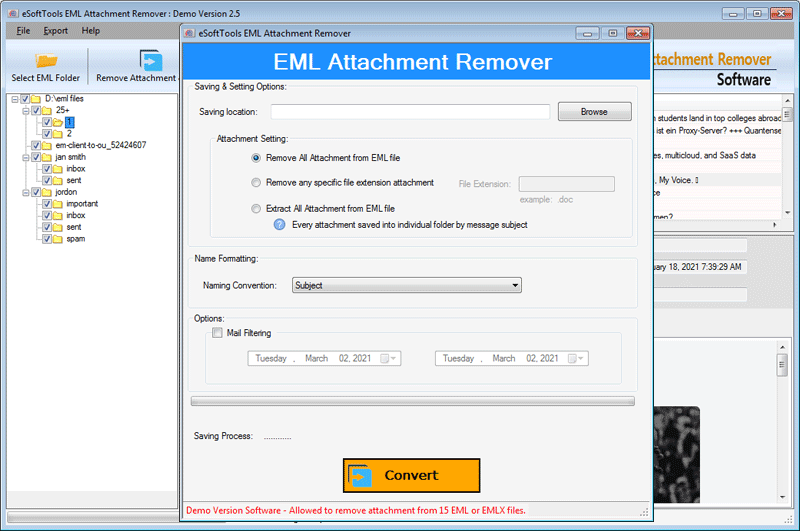Screen dimensions: 800x531
Task: Collapse the D:\eml files tree node
Action: [15, 99]
